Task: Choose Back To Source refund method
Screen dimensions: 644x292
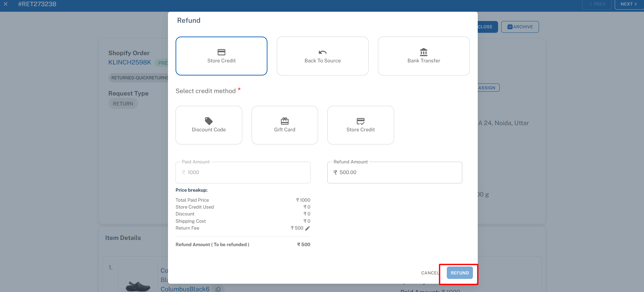Action: pyautogui.click(x=323, y=56)
